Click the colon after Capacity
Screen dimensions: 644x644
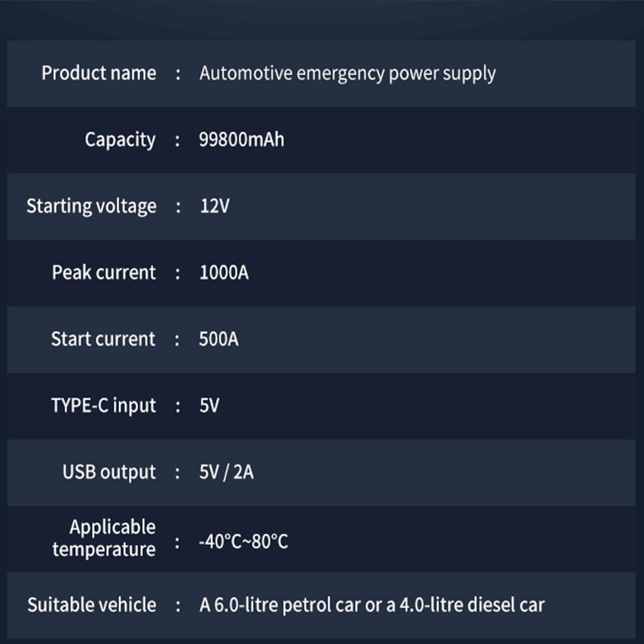click(x=178, y=140)
